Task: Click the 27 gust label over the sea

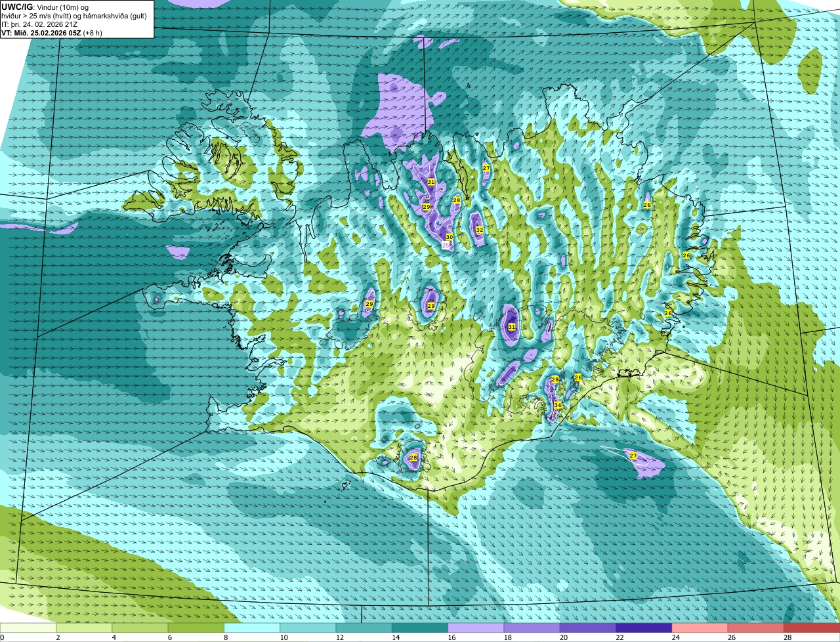Action: click(x=633, y=456)
